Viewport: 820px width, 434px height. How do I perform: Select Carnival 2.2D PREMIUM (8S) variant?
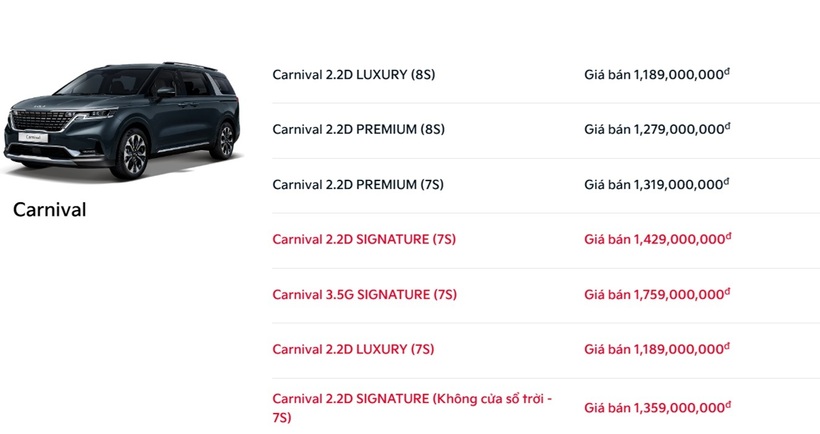358,130
